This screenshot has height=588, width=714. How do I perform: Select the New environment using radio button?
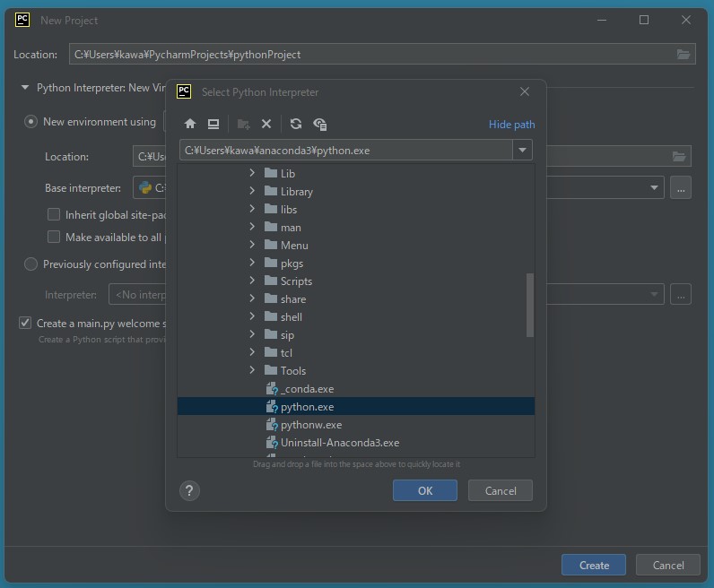click(30, 122)
